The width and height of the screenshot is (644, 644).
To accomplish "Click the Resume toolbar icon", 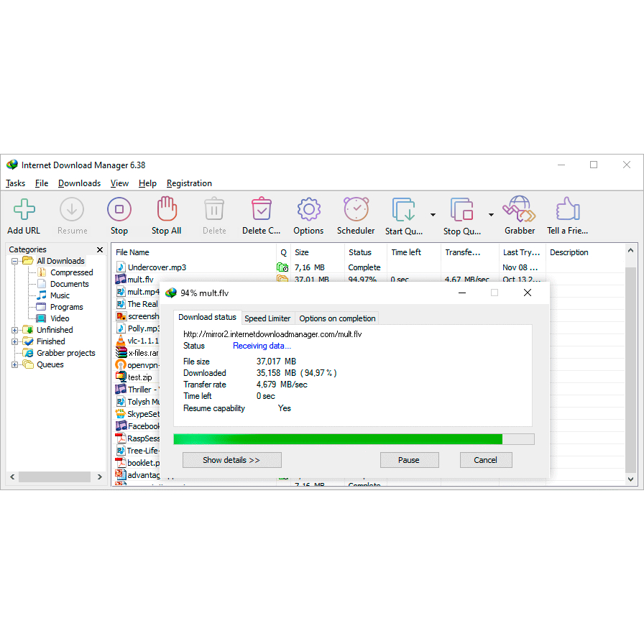I will (72, 209).
